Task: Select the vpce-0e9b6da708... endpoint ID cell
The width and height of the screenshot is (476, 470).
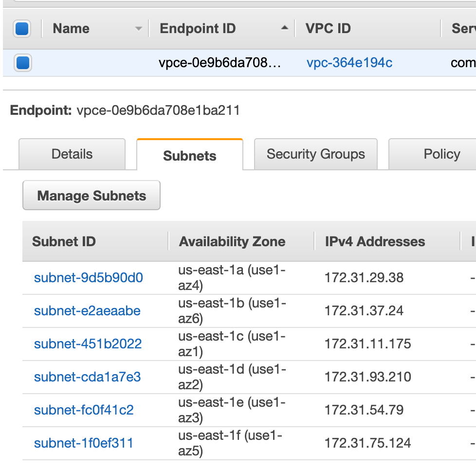Action: click(220, 63)
